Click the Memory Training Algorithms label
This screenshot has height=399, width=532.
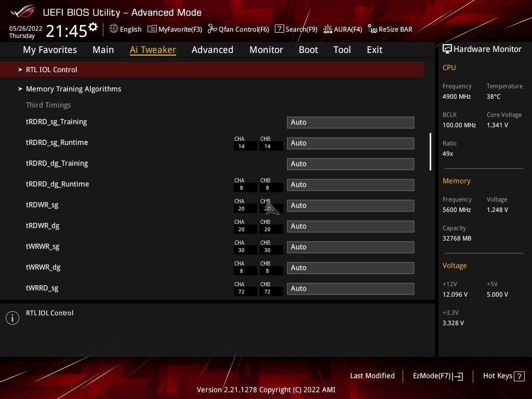pos(74,89)
